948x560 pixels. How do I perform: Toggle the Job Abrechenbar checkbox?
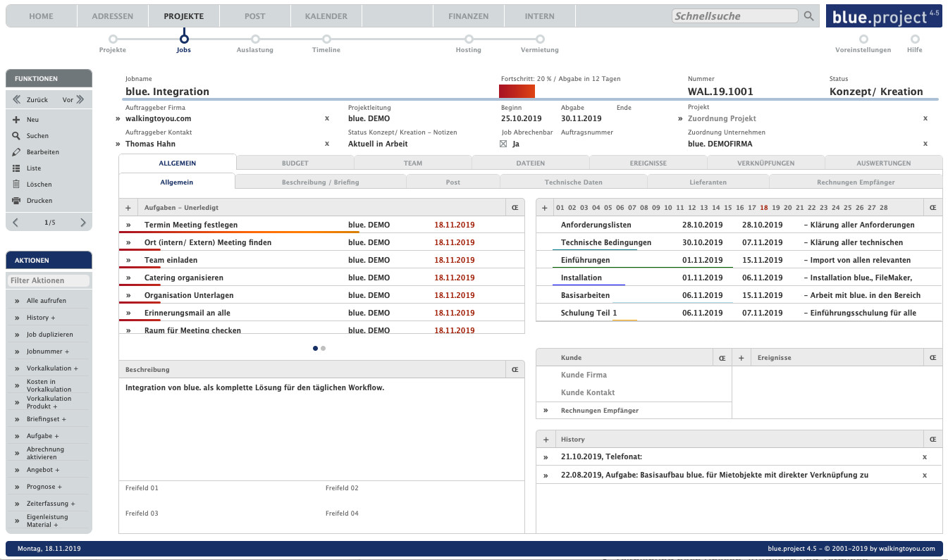tap(503, 144)
